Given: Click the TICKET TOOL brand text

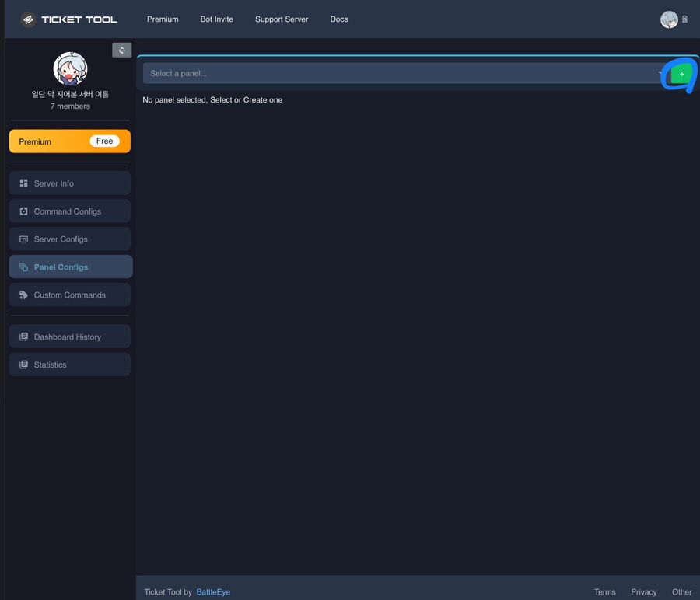Looking at the screenshot, I should [x=79, y=19].
